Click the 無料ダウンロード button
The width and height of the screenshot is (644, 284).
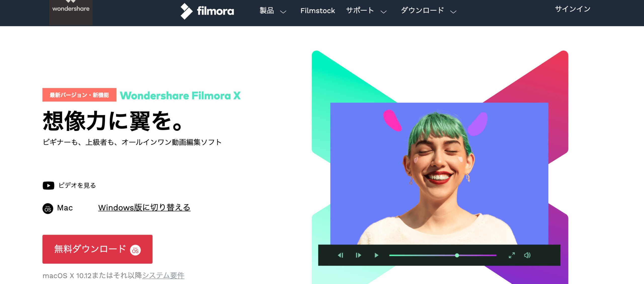pyautogui.click(x=97, y=249)
